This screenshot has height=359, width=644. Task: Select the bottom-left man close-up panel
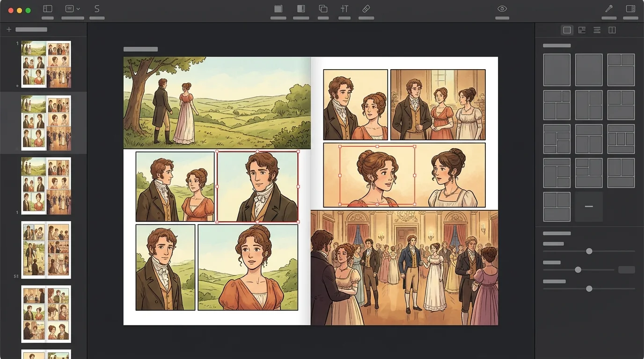click(x=165, y=267)
